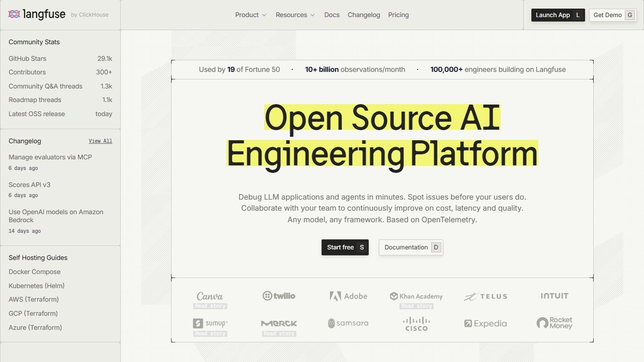Click '100,000+ engineers building on Langfuse'
The width and height of the screenshot is (644, 362).
pos(498,70)
